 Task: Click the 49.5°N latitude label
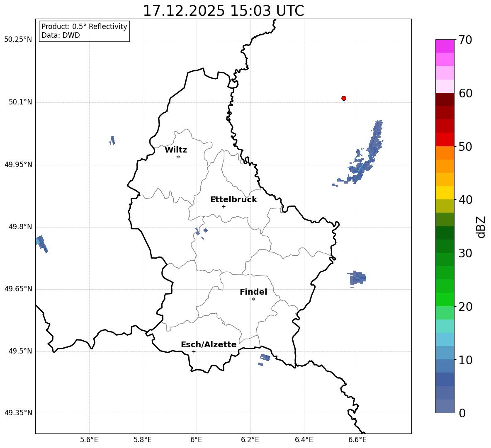(x=20, y=351)
